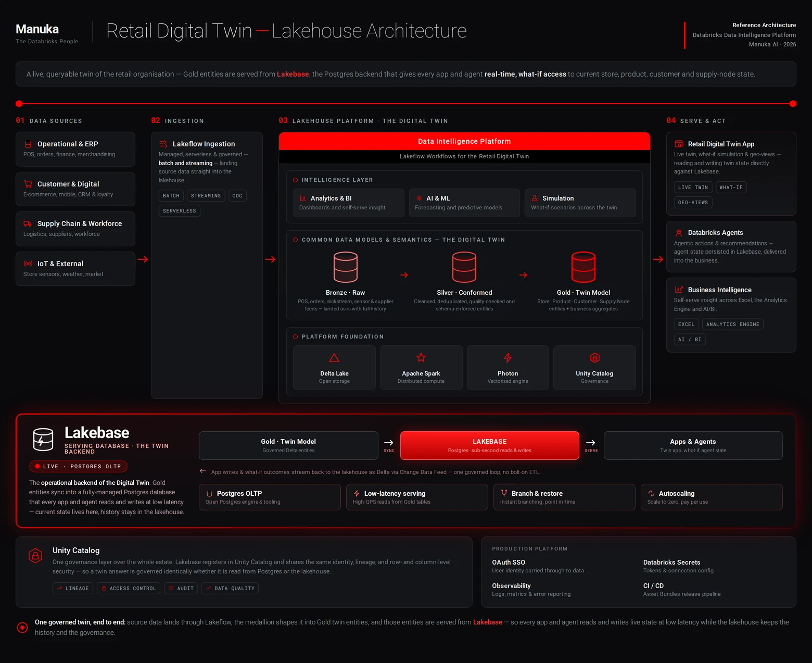Click the Manuka logo text

click(37, 29)
